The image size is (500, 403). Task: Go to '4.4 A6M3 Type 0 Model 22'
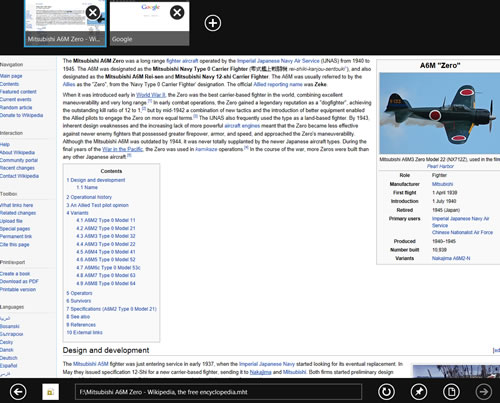coord(106,244)
